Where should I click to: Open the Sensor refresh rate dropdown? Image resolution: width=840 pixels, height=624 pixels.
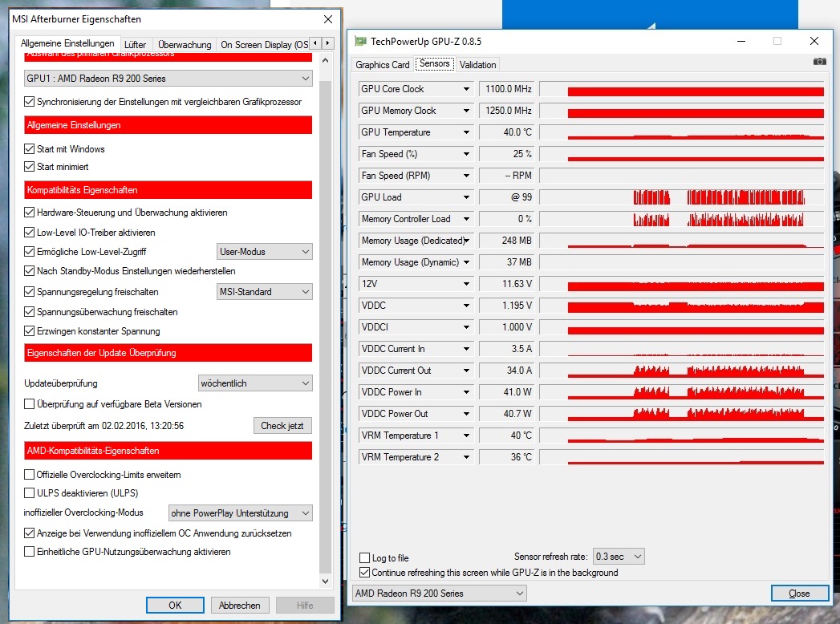tap(619, 557)
